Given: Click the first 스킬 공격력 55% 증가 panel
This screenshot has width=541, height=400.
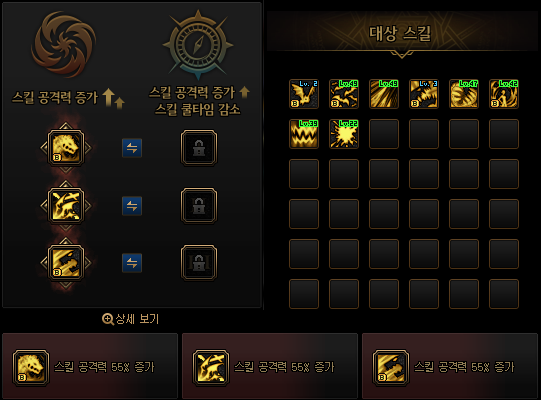Looking at the screenshot, I should tap(90, 366).
